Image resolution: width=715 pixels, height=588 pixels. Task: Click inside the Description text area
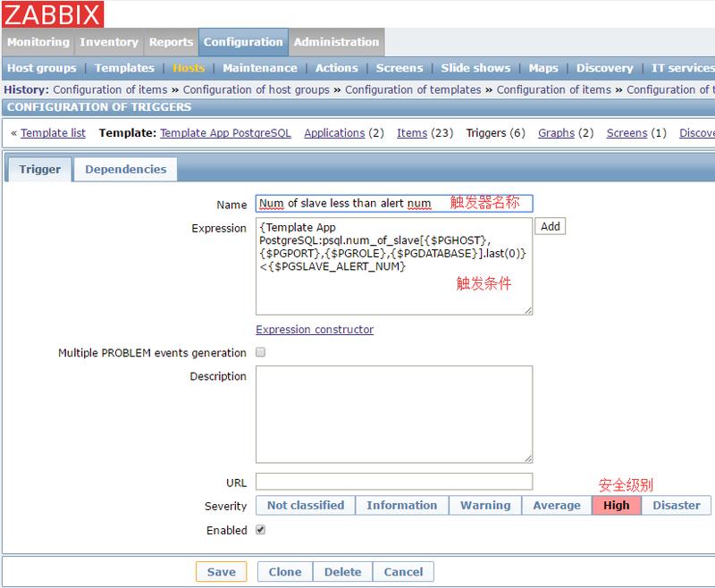point(393,412)
